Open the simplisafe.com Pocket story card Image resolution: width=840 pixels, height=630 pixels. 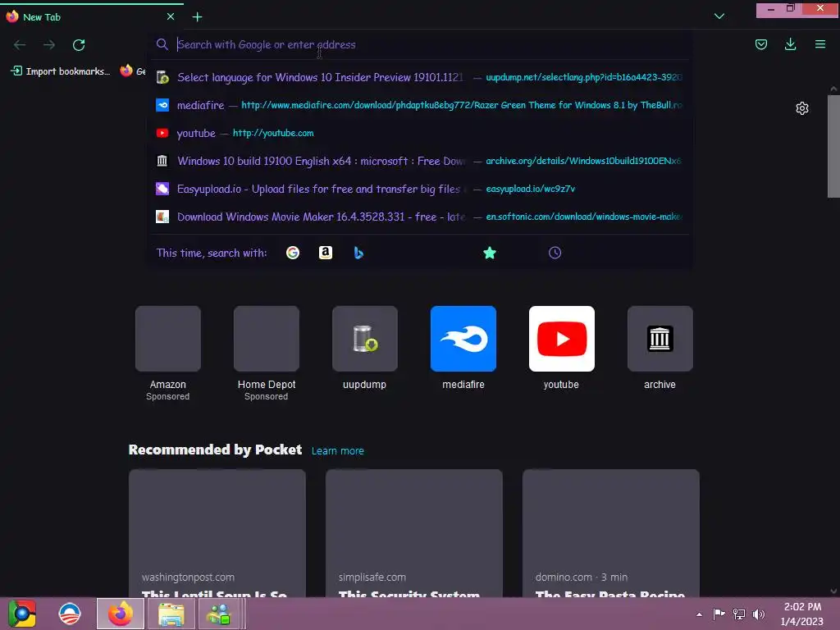tap(414, 533)
